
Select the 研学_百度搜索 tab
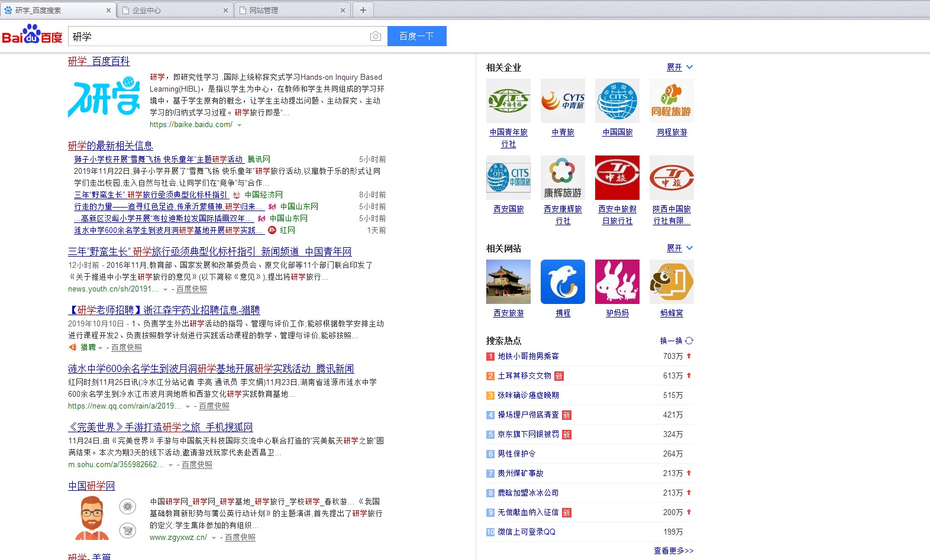click(x=58, y=10)
